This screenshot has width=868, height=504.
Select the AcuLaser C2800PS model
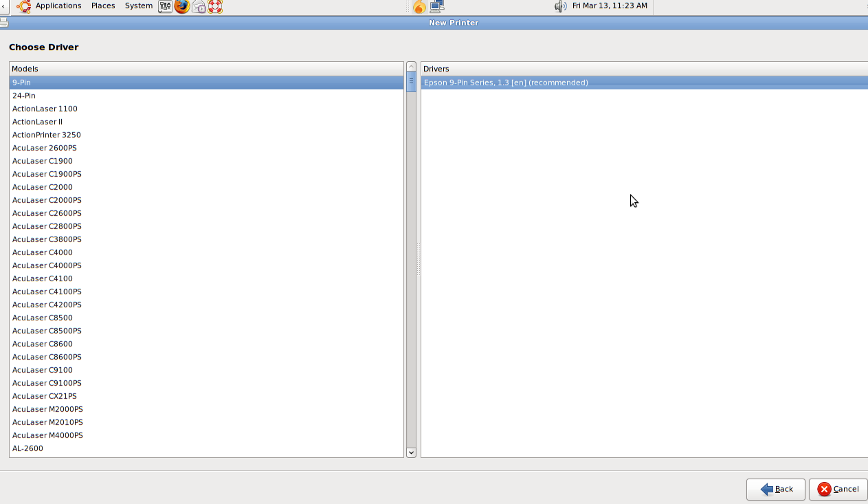click(x=206, y=226)
